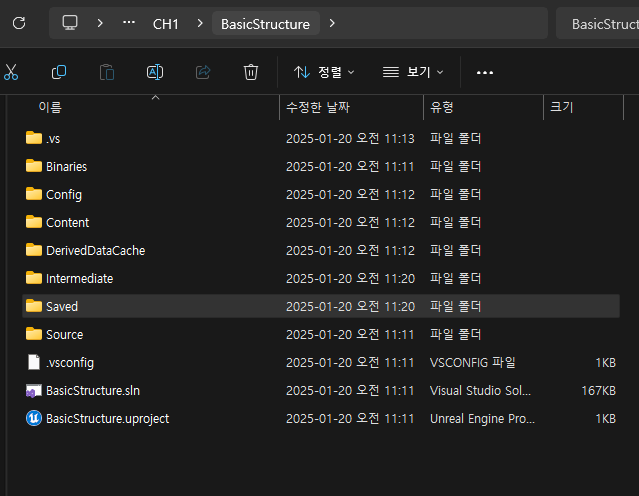Select the Source folder name
The width and height of the screenshot is (639, 496).
(64, 335)
